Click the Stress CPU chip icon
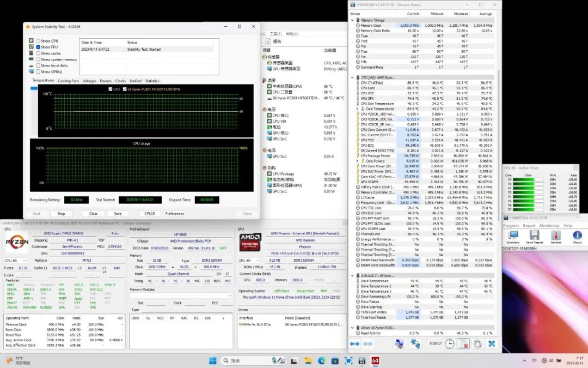This screenshot has width=588, height=368. pyautogui.click(x=31, y=40)
